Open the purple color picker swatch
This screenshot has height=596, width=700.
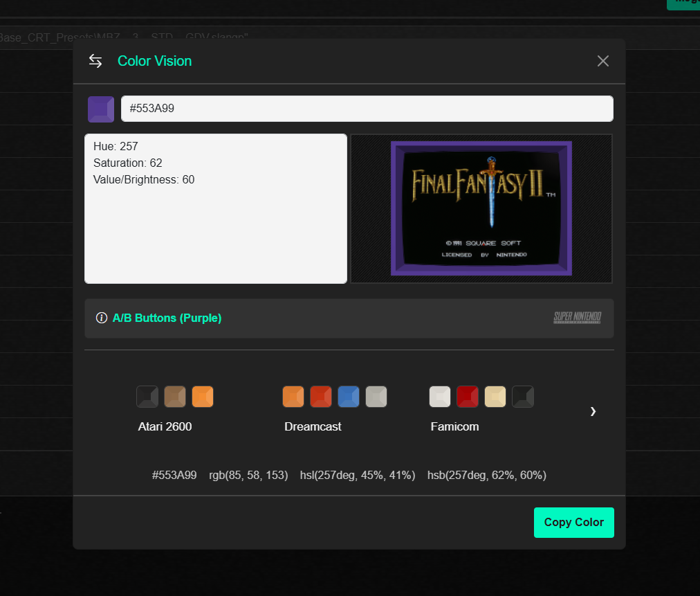pos(101,109)
